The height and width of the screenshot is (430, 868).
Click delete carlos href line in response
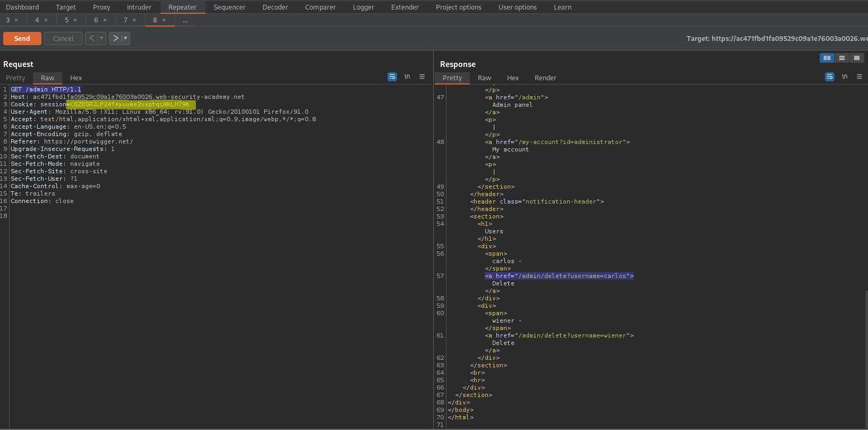pos(559,276)
